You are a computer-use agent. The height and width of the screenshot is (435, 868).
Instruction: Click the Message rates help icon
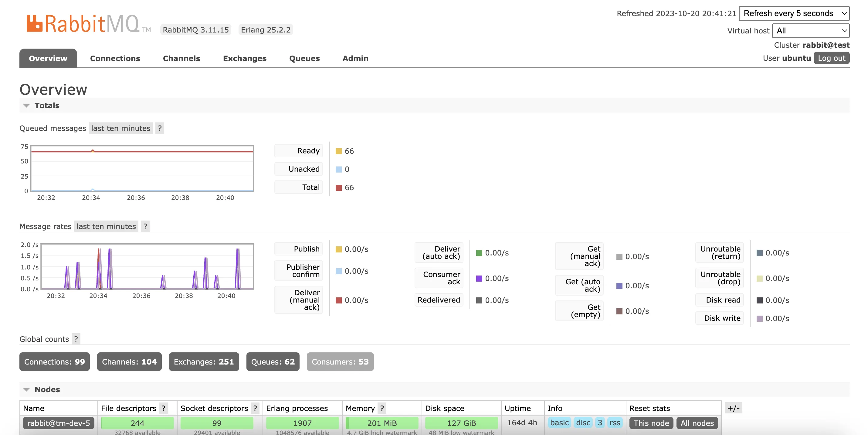pos(145,226)
